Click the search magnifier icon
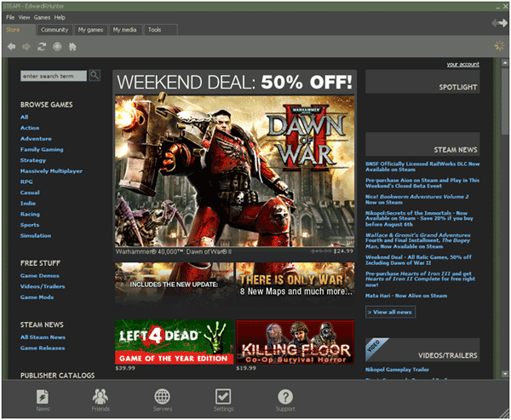Viewport: 511px width, 420px height. (x=95, y=76)
